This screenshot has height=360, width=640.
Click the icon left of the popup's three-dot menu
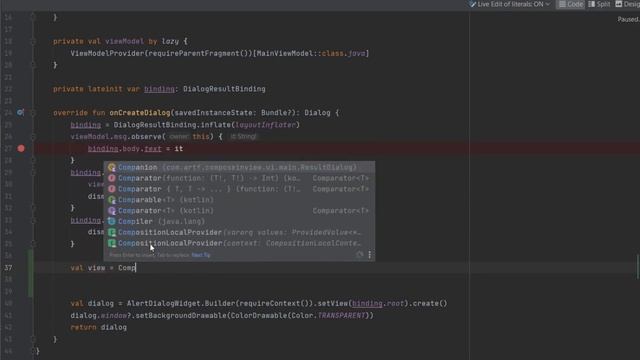click(360, 255)
